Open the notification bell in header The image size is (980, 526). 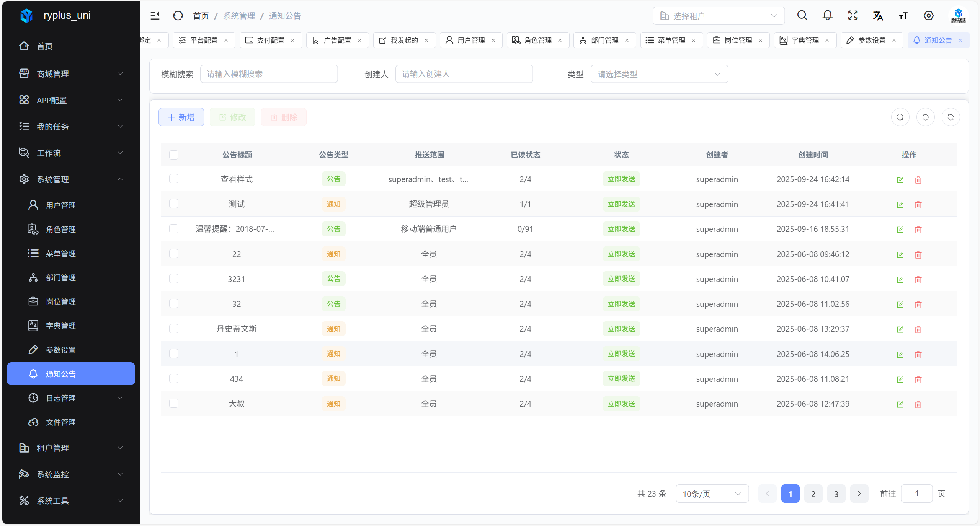(x=827, y=16)
